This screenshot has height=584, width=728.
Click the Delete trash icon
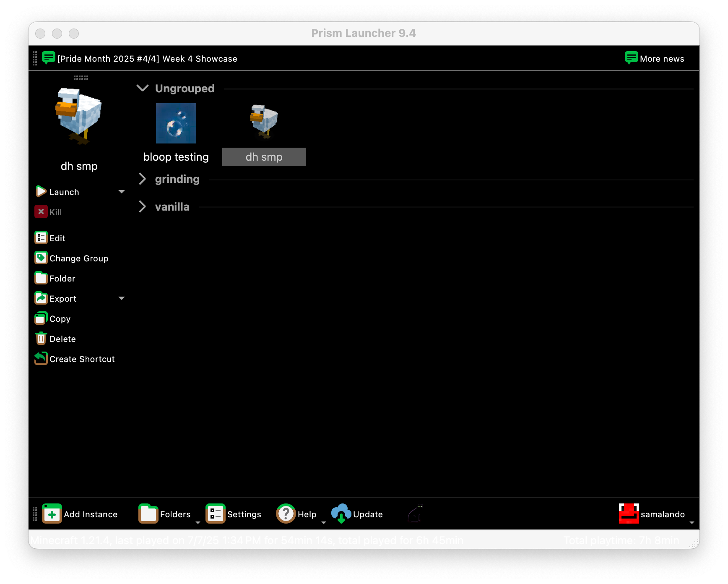click(x=41, y=338)
